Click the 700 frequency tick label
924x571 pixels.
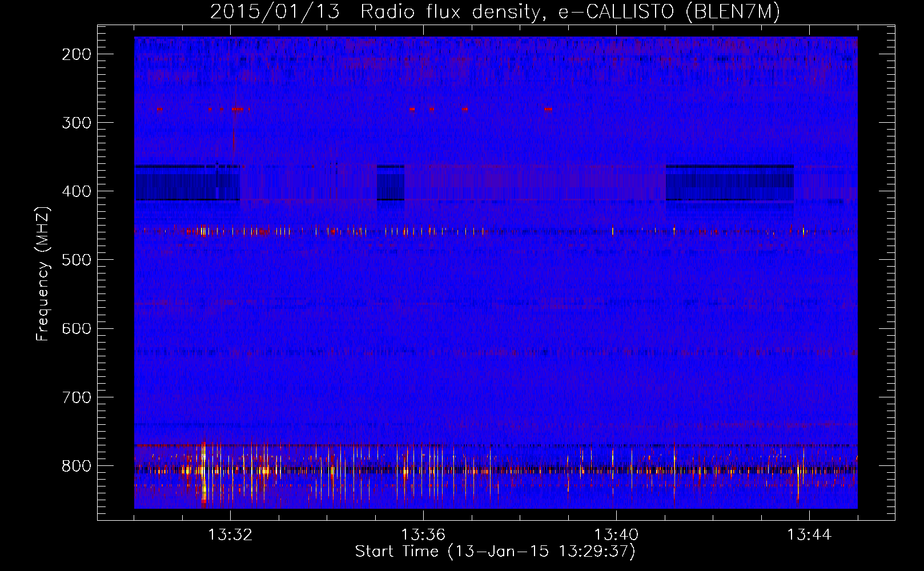tap(77, 397)
